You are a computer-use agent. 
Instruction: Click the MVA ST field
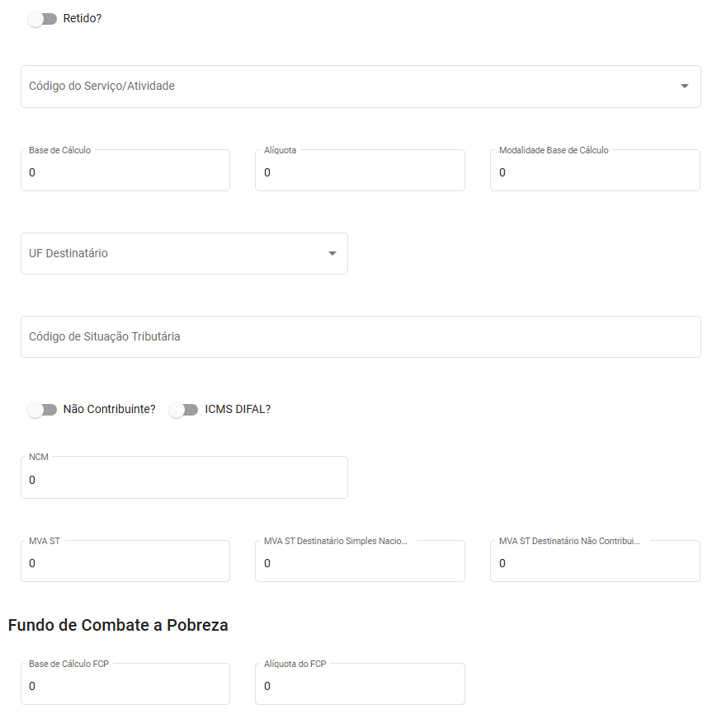click(125, 563)
